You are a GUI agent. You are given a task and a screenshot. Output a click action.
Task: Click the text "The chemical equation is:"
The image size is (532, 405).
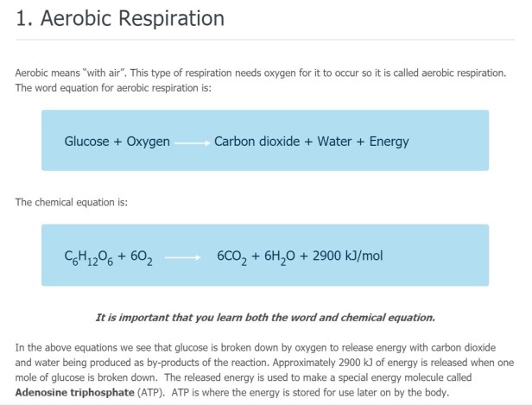click(72, 201)
